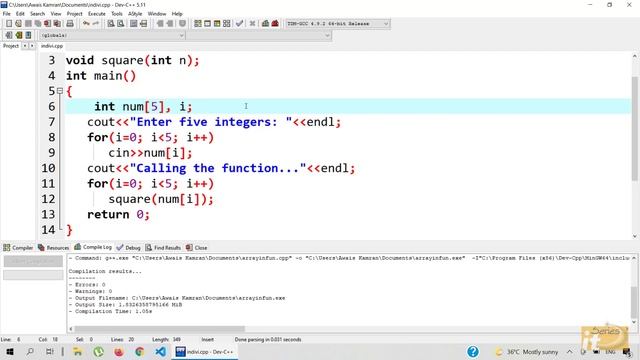Open the Execute menu
The width and height of the screenshot is (640, 360).
(97, 13)
